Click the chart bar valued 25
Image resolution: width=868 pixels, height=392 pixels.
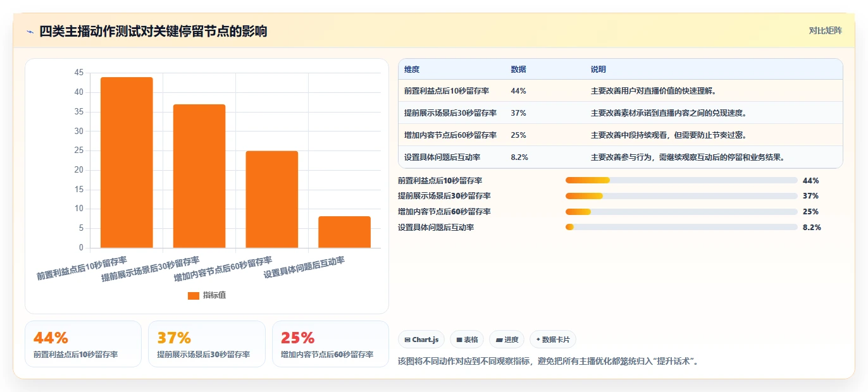[x=272, y=199]
